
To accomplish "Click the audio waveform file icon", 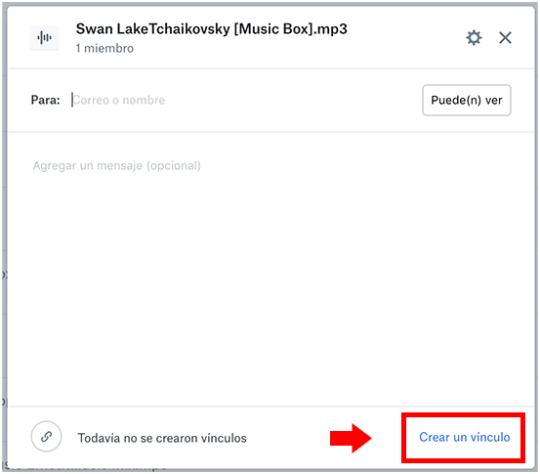I will pyautogui.click(x=44, y=38).
